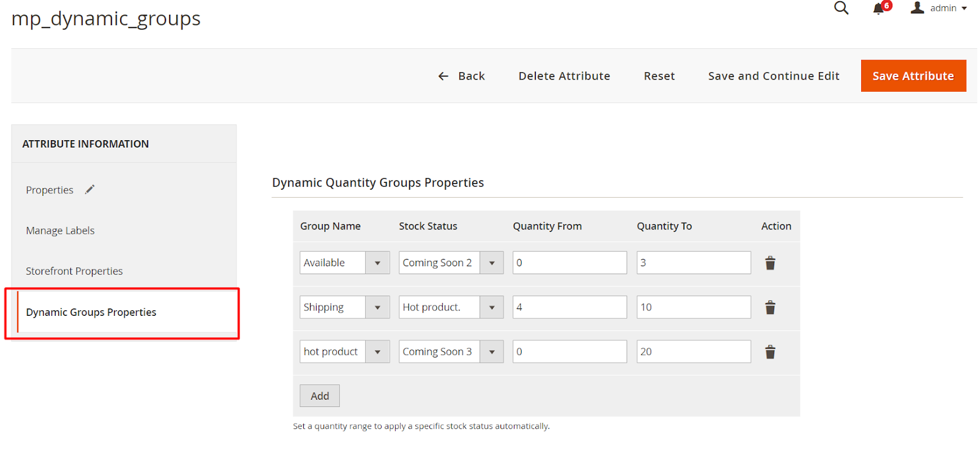This screenshot has height=456, width=980.
Task: Switch to Storefront Properties tab
Action: (x=74, y=271)
